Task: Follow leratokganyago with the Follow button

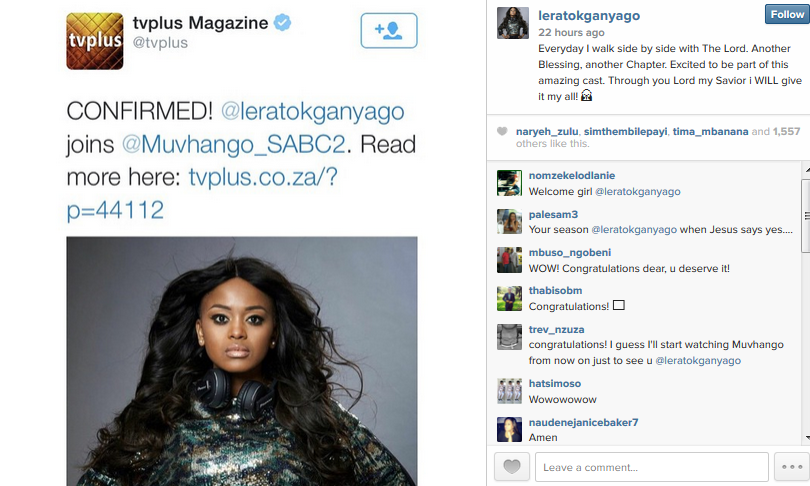Action: tap(787, 14)
